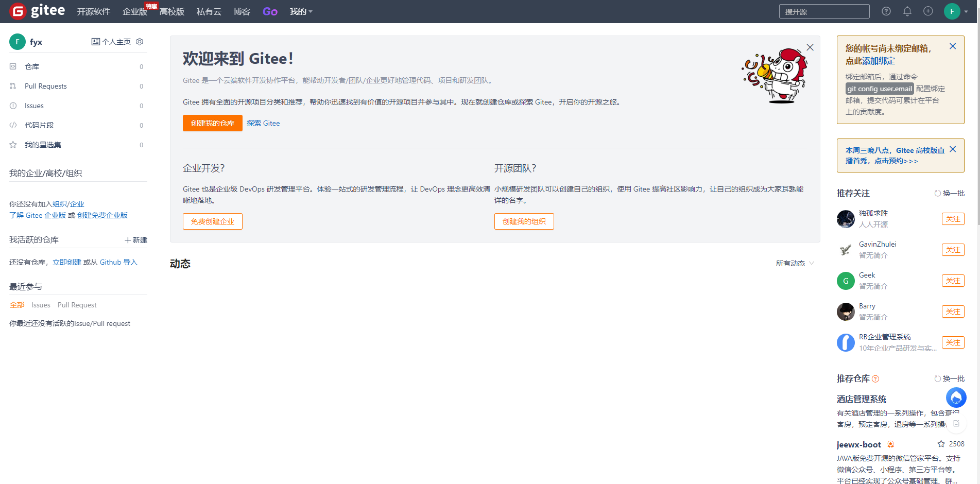This screenshot has height=484, width=980.
Task: Follow Barry with 关注 button
Action: pos(953,312)
